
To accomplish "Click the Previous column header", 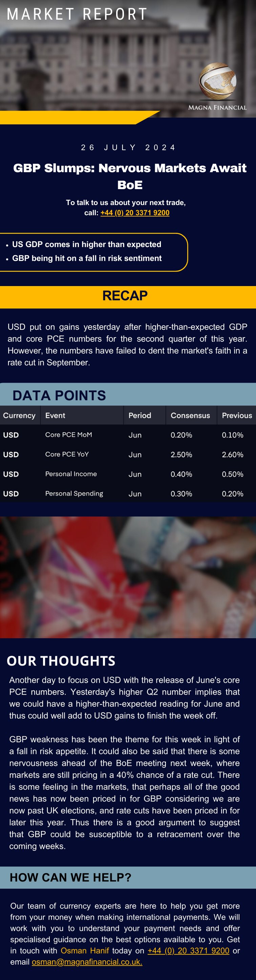I will [x=237, y=416].
